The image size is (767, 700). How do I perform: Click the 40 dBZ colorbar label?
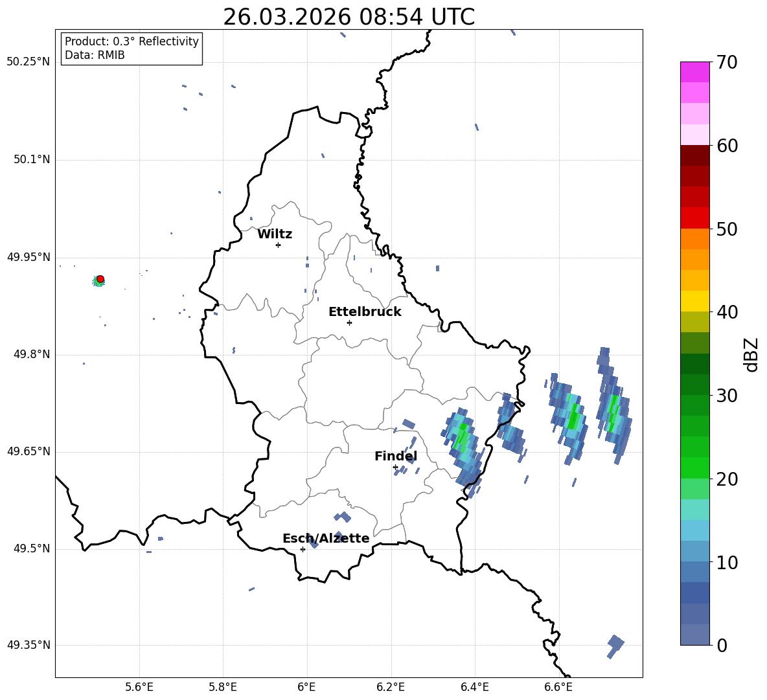(727, 312)
